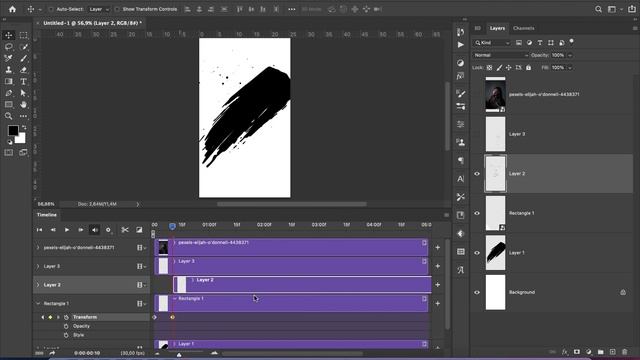The image size is (640, 360).
Task: Expand Layer 3 timeline track
Action: pyautogui.click(x=38, y=266)
